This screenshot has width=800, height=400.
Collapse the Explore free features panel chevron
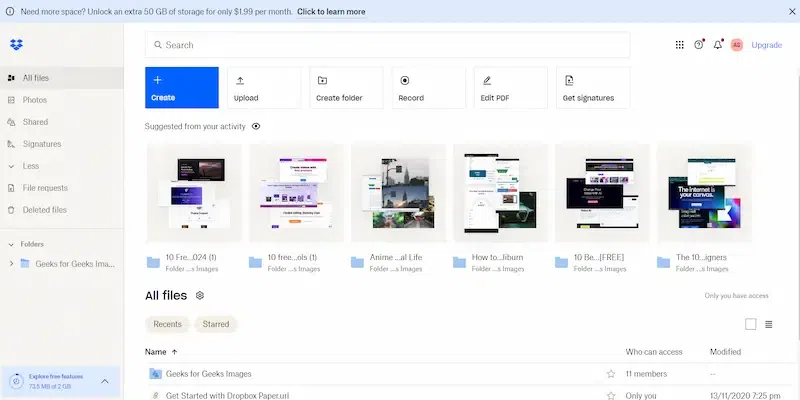tap(105, 381)
